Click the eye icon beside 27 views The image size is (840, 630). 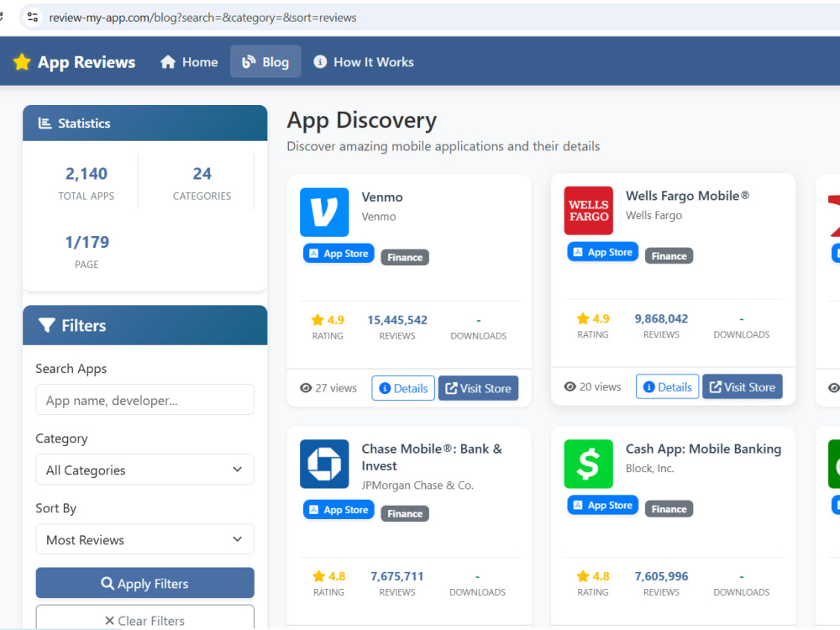pos(306,388)
